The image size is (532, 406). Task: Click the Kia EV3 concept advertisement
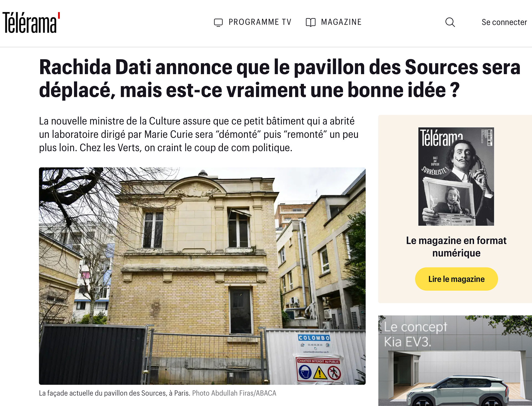[x=455, y=361]
